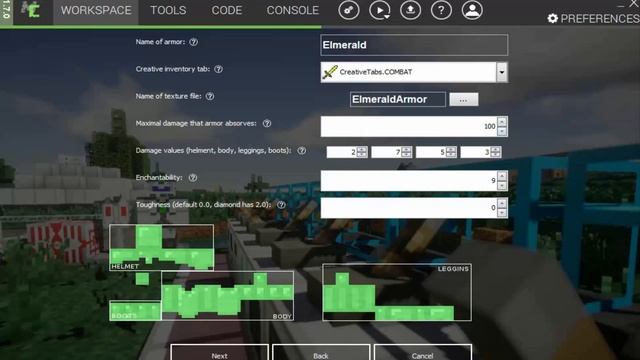Click the run client play icon
The width and height of the screenshot is (640, 360).
[380, 10]
